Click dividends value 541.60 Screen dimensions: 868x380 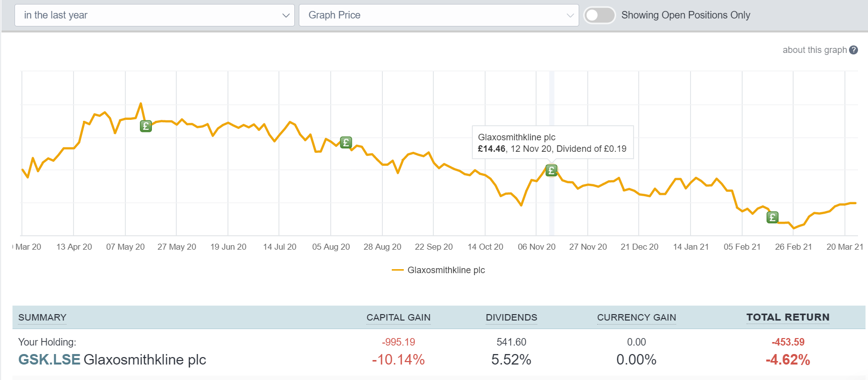(511, 342)
